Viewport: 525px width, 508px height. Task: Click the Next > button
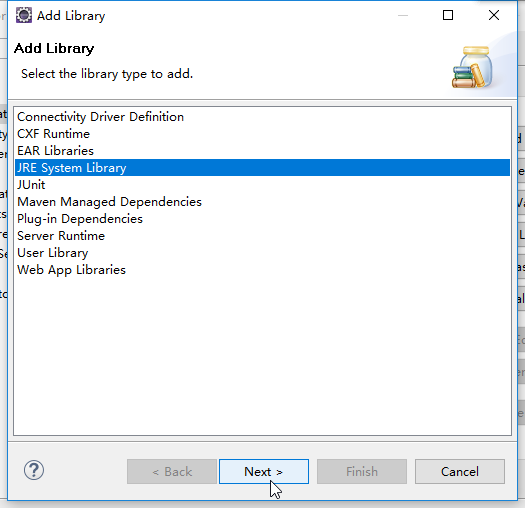coord(264,471)
